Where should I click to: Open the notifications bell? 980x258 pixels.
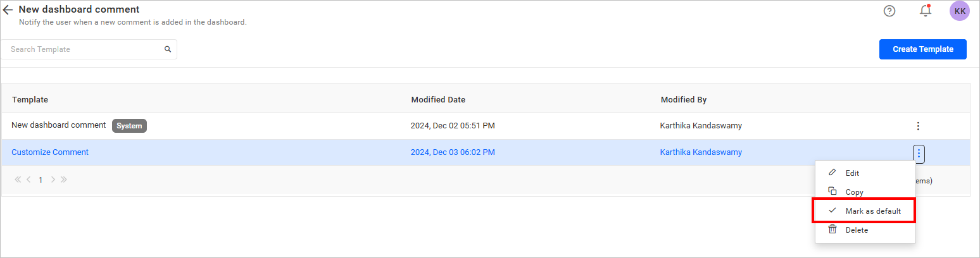tap(926, 11)
